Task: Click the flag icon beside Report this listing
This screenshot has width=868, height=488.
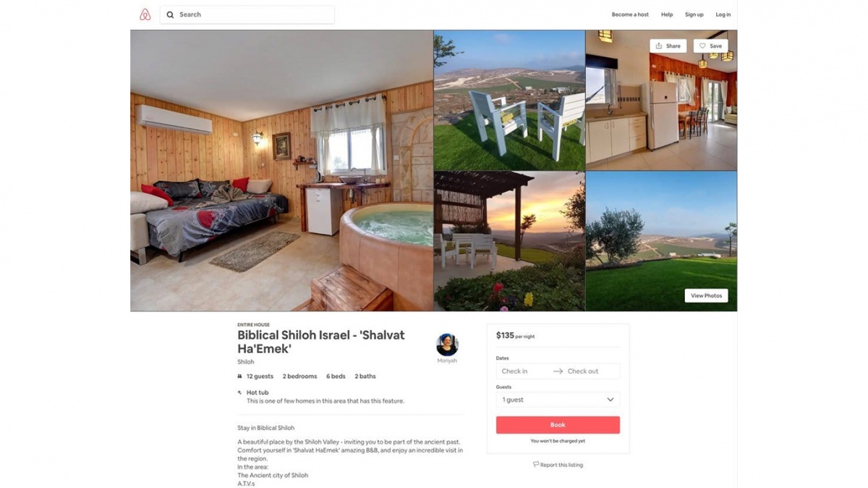Action: 536,465
